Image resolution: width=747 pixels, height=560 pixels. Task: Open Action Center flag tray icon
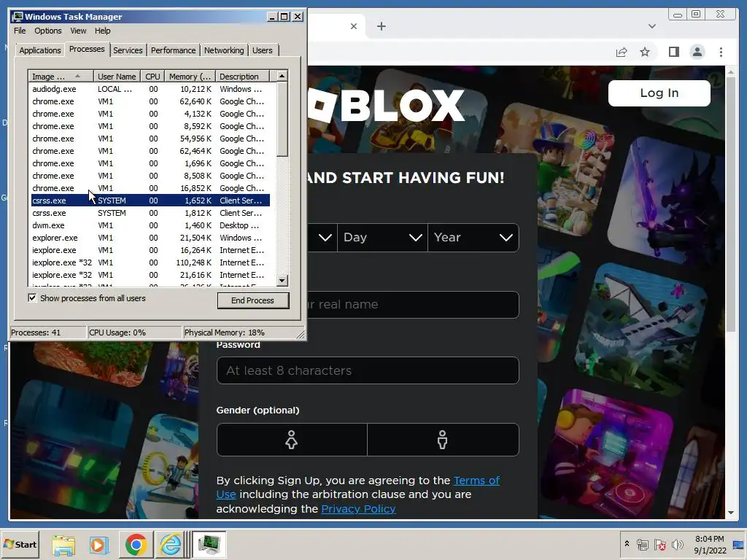659,545
